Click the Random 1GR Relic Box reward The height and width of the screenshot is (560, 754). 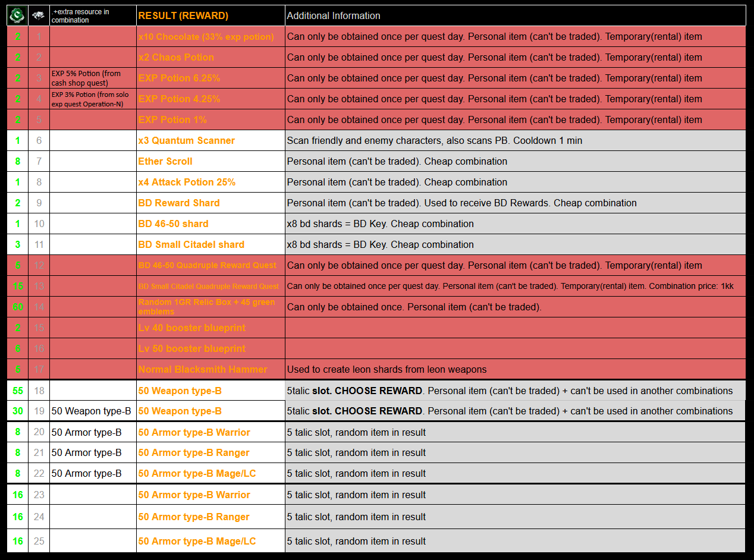tap(206, 307)
